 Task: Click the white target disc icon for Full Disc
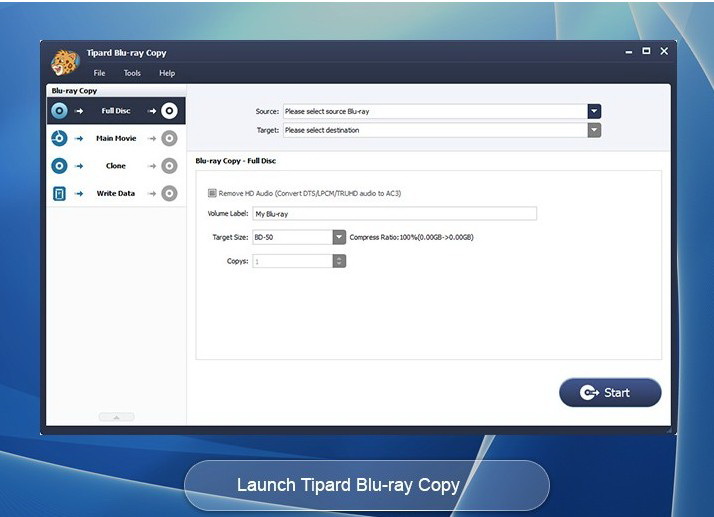(x=169, y=111)
